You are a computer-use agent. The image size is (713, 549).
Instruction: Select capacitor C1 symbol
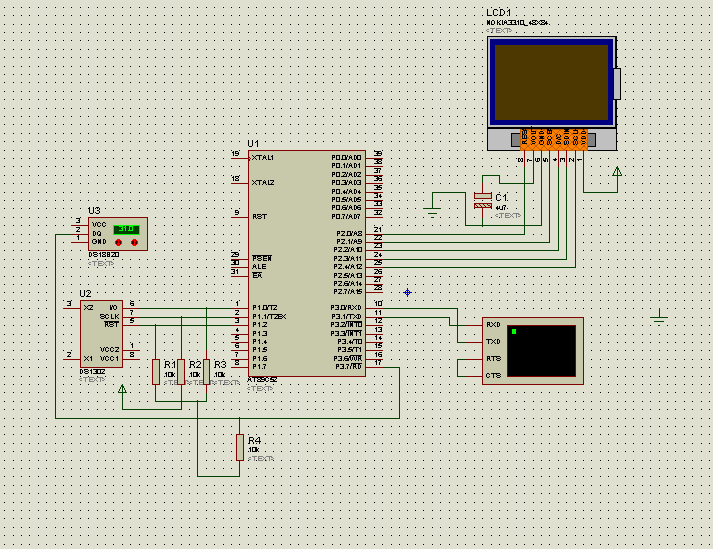(x=482, y=201)
